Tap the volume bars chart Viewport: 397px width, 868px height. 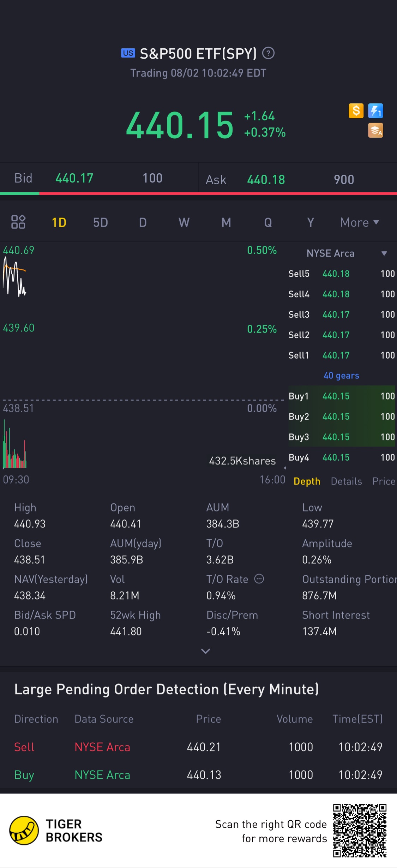[15, 444]
